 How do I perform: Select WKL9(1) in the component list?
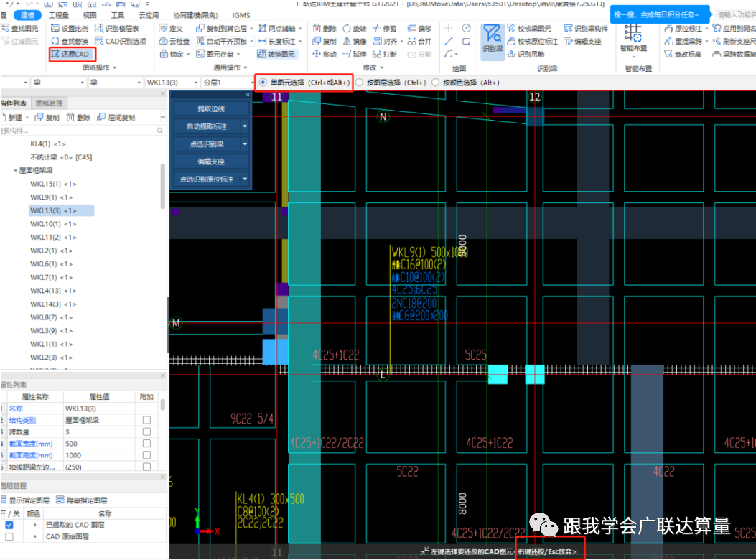pyautogui.click(x=51, y=197)
